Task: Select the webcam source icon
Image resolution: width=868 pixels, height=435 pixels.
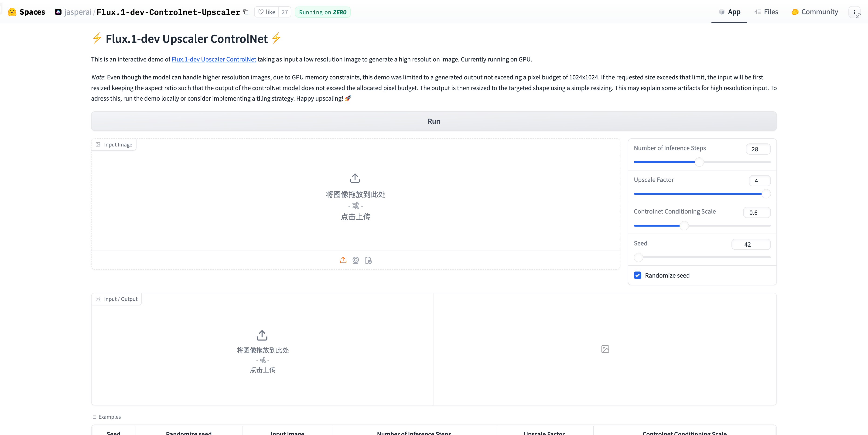Action: pos(355,260)
